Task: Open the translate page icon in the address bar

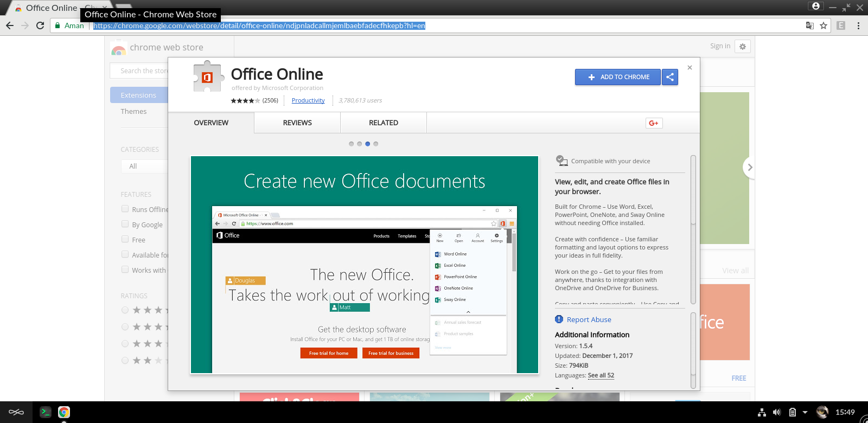Action: point(809,25)
